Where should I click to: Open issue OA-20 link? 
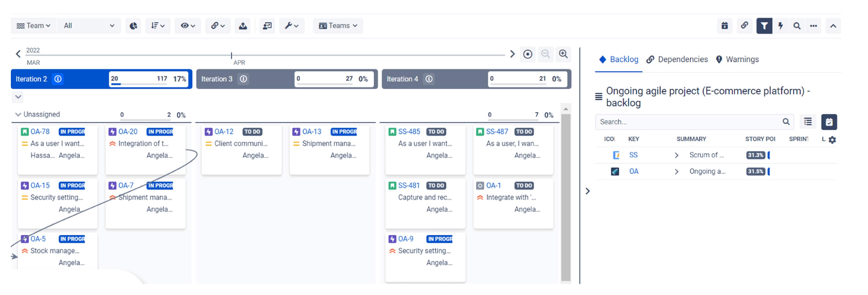pyautogui.click(x=128, y=132)
